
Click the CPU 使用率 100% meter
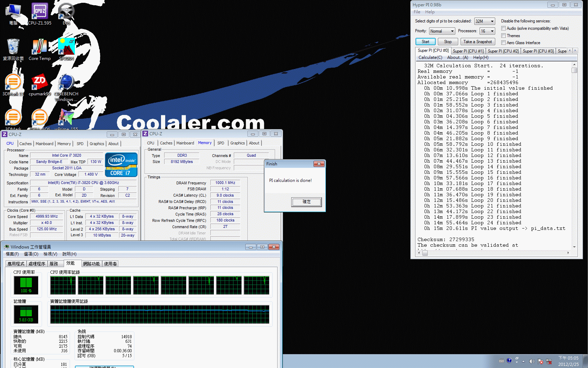pos(26,285)
